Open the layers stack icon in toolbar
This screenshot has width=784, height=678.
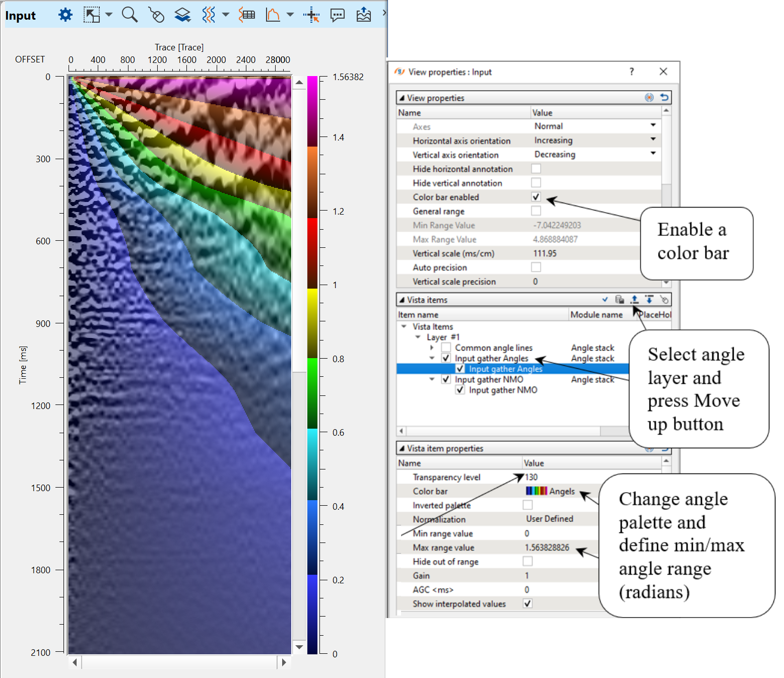[182, 15]
